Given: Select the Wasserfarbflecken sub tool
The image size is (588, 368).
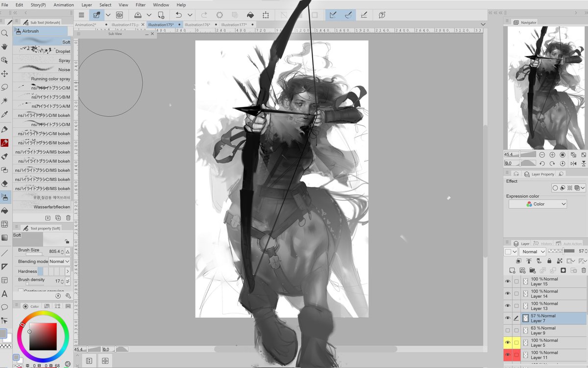Looking at the screenshot, I should (42, 207).
